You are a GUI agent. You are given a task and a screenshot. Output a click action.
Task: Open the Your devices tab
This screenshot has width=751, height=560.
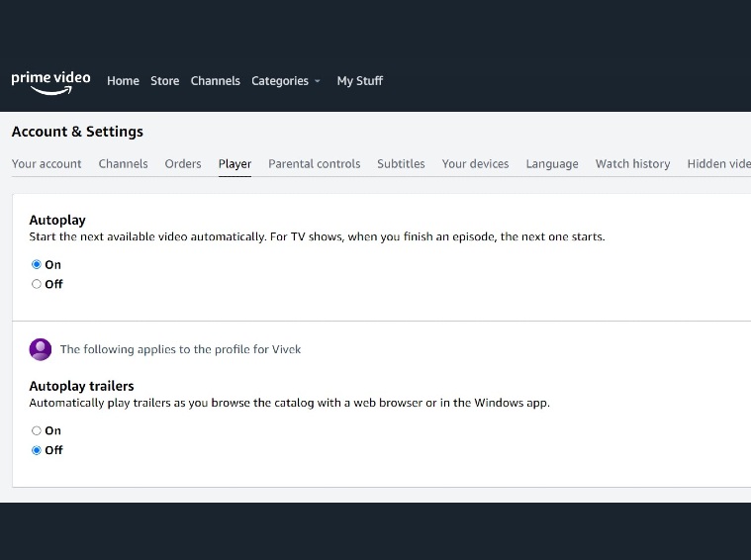coord(475,164)
